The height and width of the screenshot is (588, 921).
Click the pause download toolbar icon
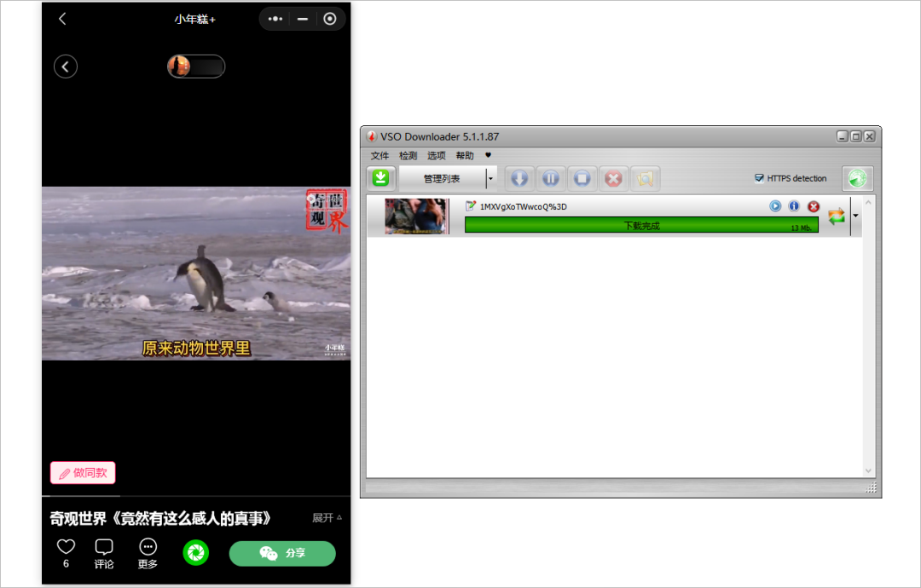point(550,178)
